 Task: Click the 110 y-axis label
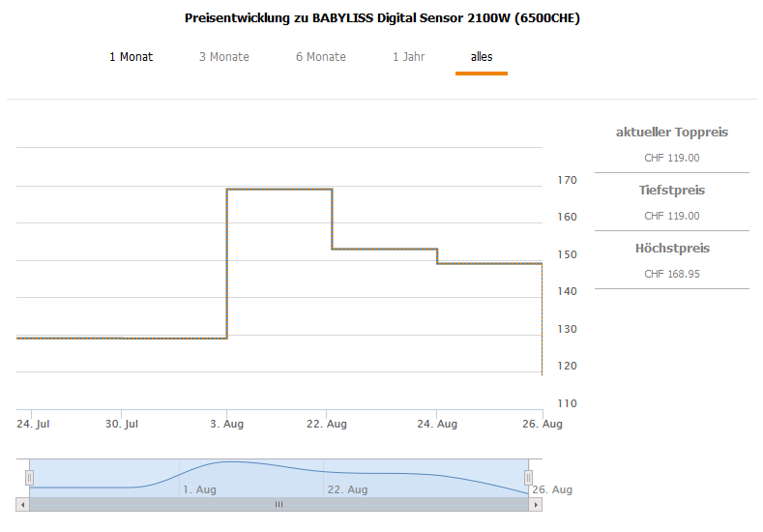point(567,403)
